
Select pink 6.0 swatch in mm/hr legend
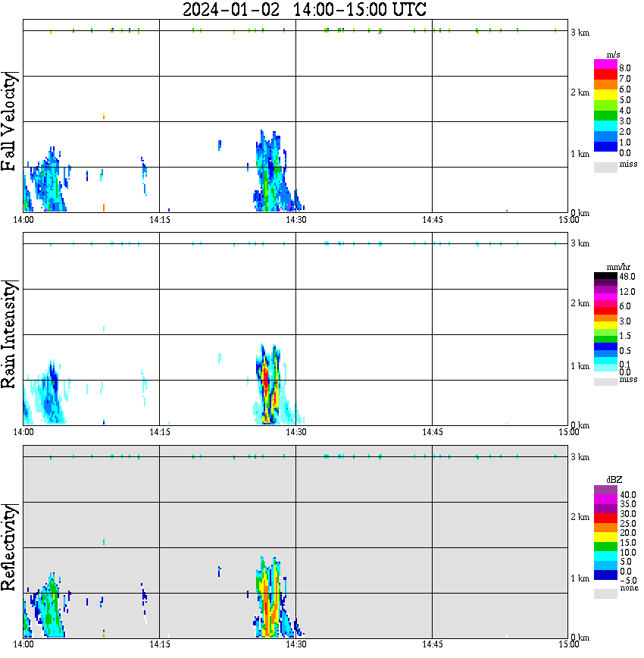(605, 304)
